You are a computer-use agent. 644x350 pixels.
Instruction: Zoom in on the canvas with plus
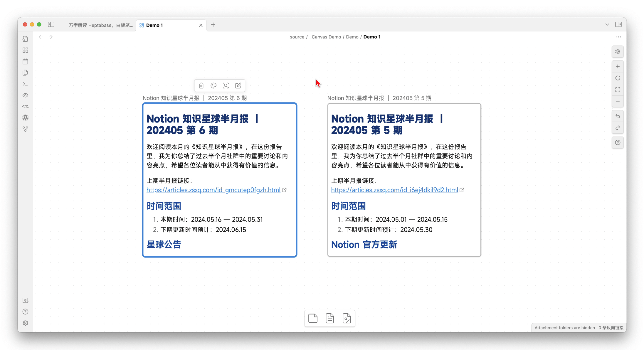(618, 66)
